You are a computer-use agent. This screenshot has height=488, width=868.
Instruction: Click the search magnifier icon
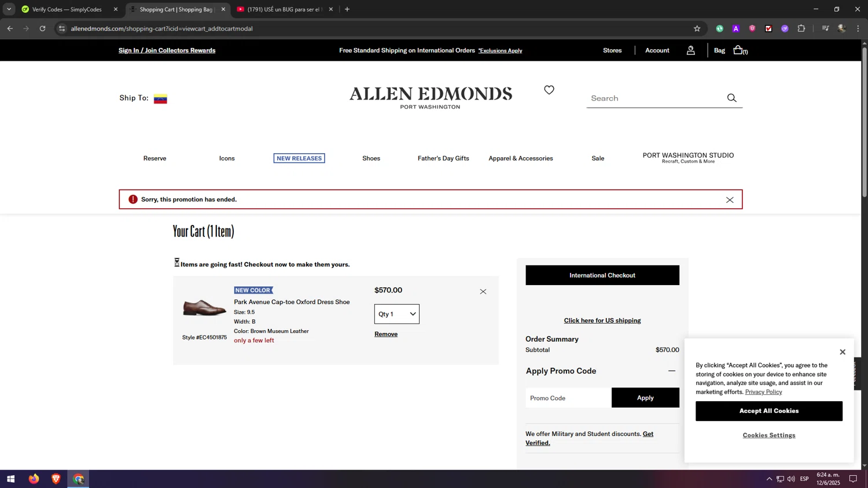click(732, 98)
